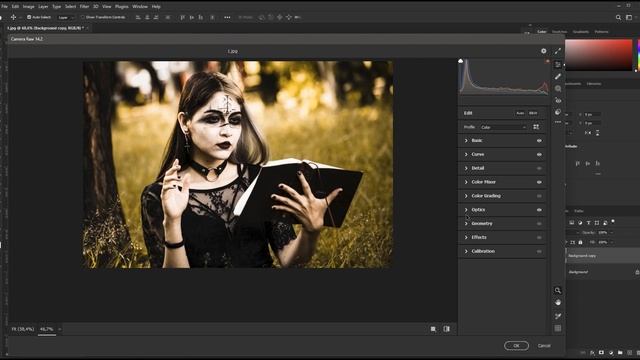This screenshot has width=640, height=360.
Task: Select the Background layer
Action: pyautogui.click(x=602, y=272)
